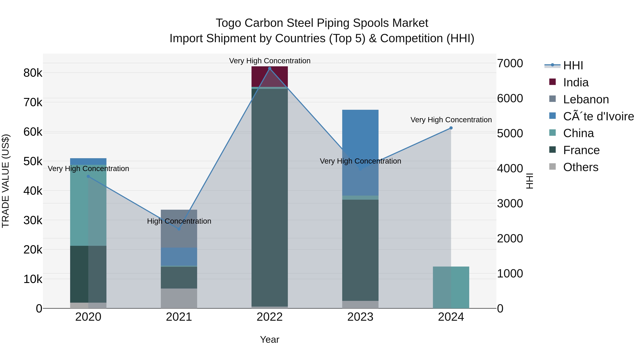Viewport: 644px width, 362px height.
Task: Click the France segment of the 2022 bar
Action: 270,198
